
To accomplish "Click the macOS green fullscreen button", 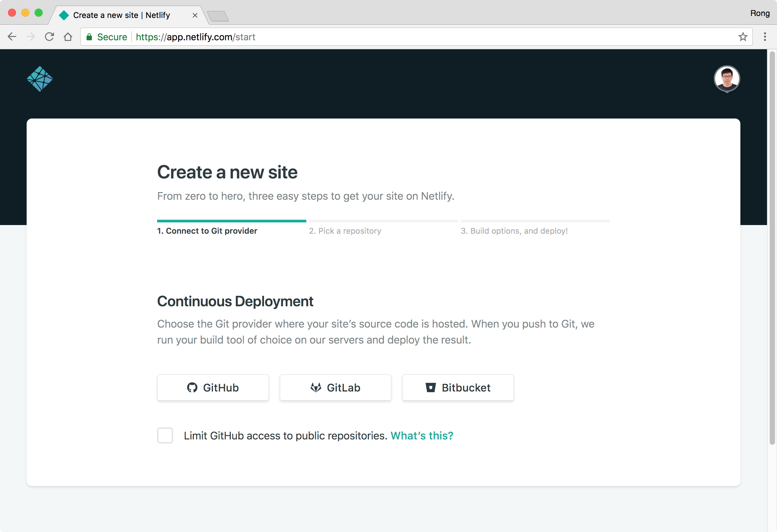I will click(x=39, y=13).
